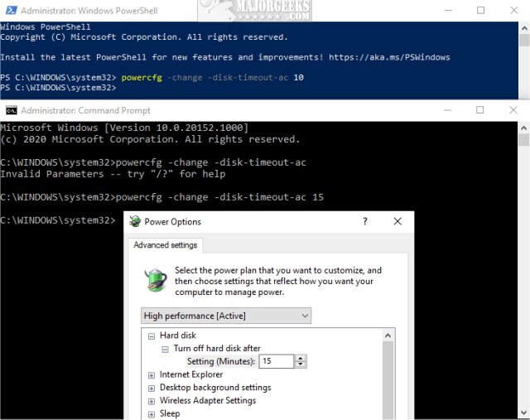The width and height of the screenshot is (530, 420).
Task: Click the Command Prompt scrollbar thumb
Action: (524, 140)
